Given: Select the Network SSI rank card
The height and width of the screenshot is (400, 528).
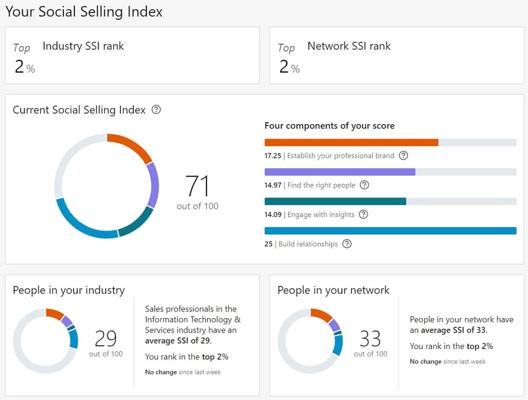Looking at the screenshot, I should tap(397, 56).
